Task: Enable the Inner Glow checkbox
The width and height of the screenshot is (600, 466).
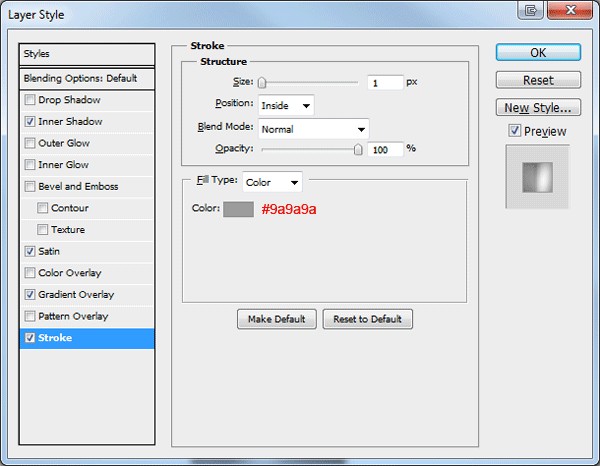Action: click(x=29, y=165)
